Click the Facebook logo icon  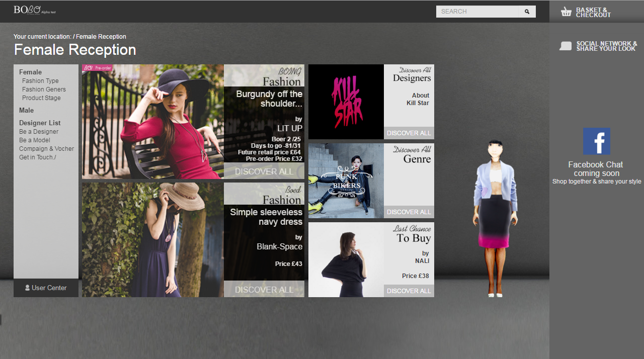click(597, 141)
